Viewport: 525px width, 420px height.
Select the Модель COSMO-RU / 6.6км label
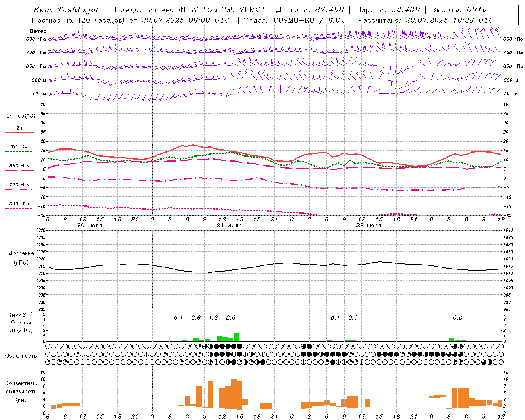pos(296,20)
